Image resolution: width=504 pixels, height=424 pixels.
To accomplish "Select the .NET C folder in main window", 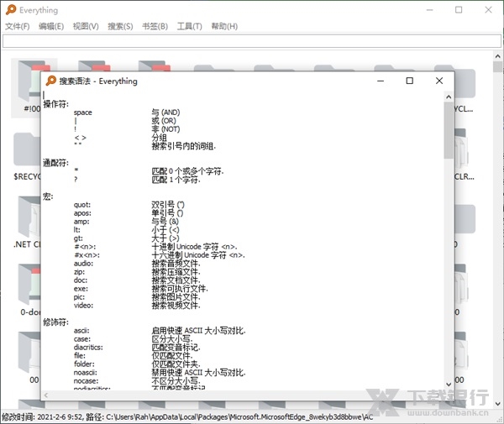I will 27,223.
